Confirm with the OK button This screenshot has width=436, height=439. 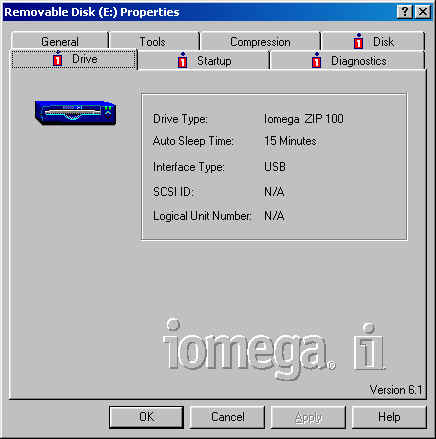click(x=146, y=417)
